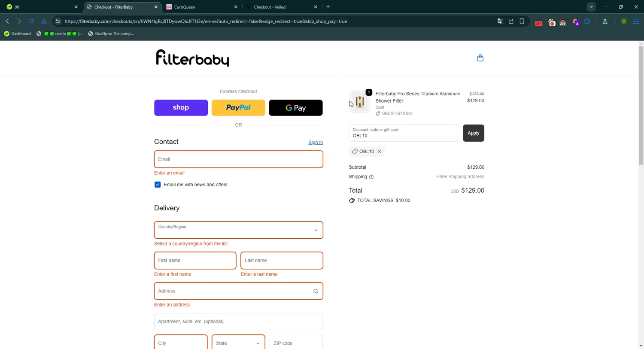644x349 pixels.
Task: Apply the discount code
Action: [473, 133]
